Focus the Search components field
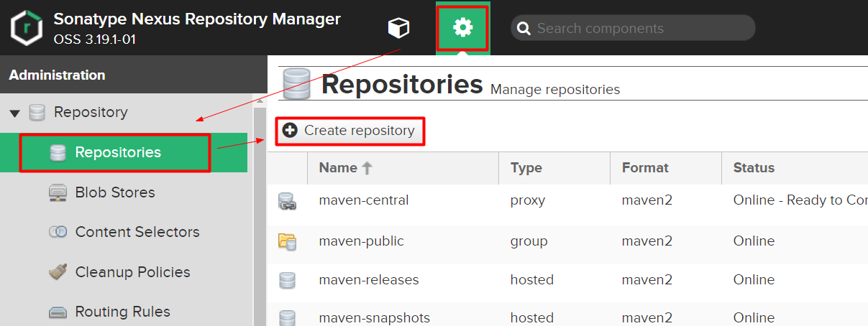 tap(633, 28)
